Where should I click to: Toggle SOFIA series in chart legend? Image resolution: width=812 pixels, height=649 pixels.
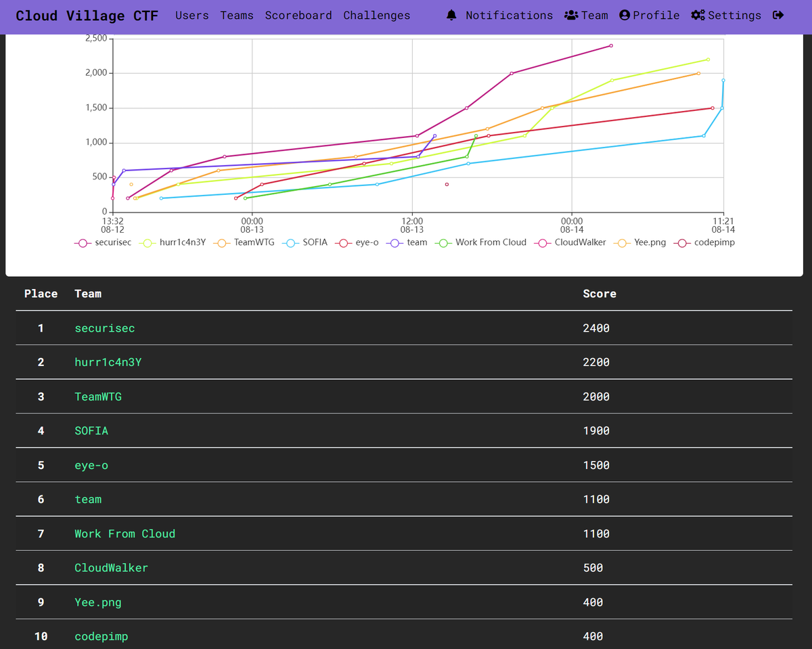click(306, 242)
